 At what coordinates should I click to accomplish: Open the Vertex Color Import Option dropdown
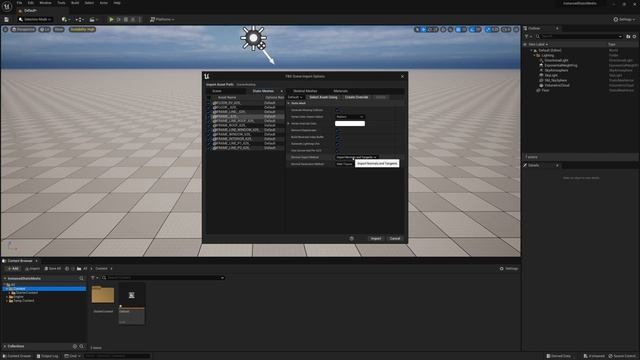(350, 117)
